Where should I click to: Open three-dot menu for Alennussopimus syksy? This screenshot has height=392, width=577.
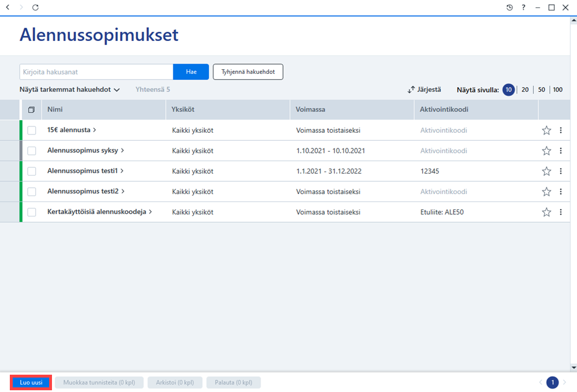pyautogui.click(x=561, y=151)
